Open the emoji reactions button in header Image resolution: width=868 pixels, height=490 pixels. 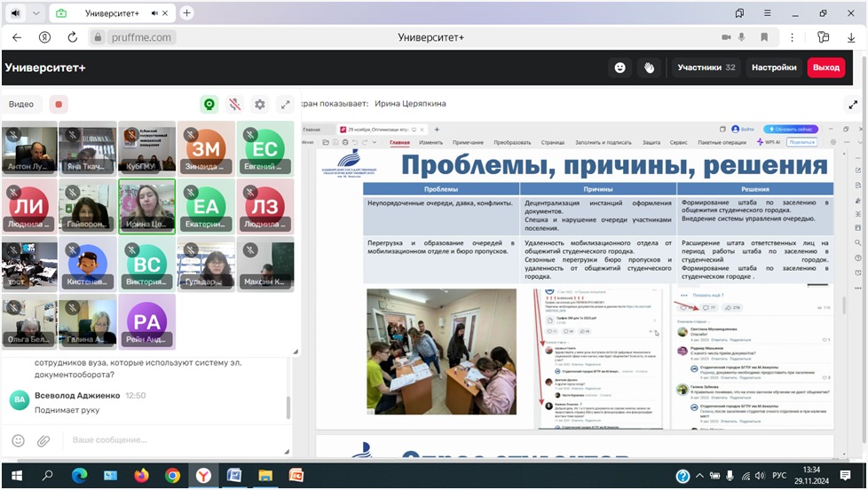[x=620, y=67]
